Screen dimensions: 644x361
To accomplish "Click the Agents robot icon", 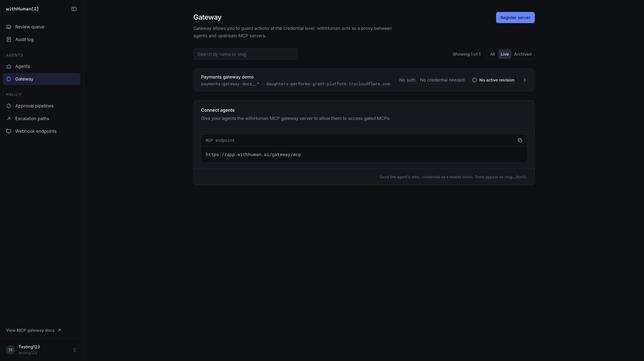I will [9, 66].
